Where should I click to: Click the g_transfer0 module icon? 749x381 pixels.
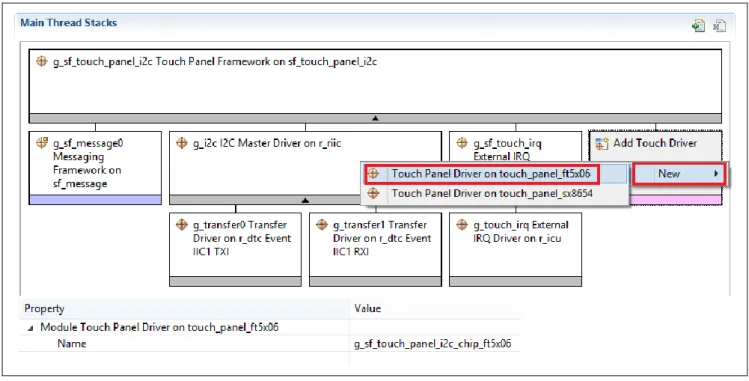pyautogui.click(x=182, y=224)
